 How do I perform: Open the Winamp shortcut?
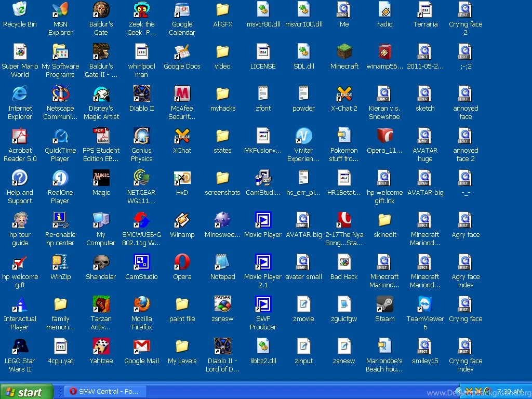pos(182,220)
